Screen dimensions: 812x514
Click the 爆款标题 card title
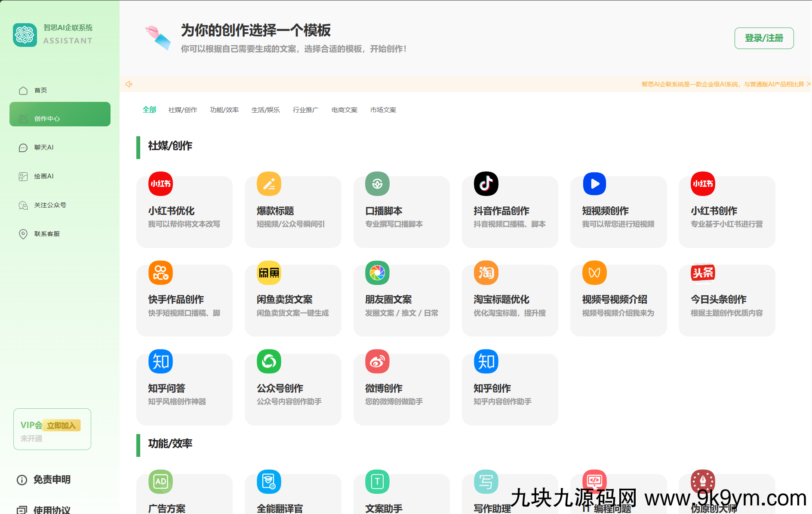275,211
